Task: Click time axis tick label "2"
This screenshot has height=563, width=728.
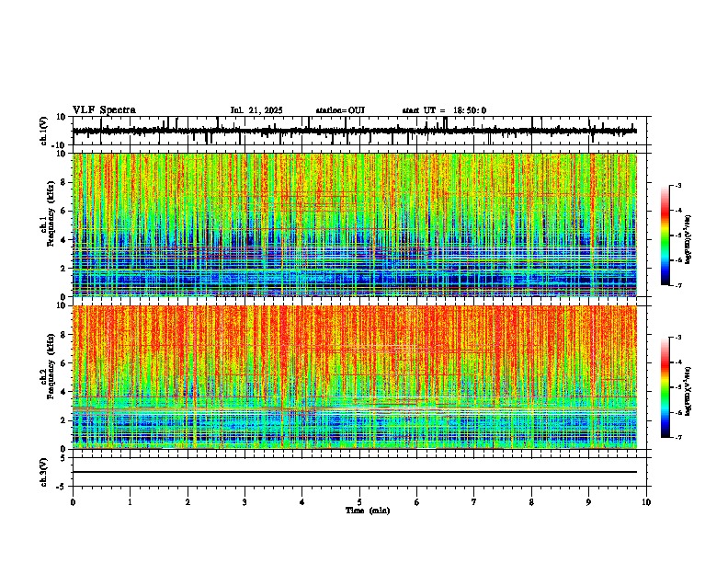Action: coord(188,502)
